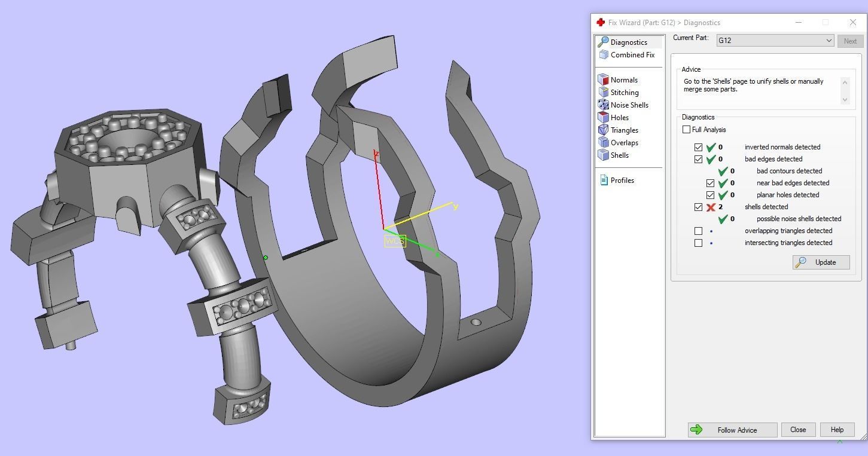Screen dimensions: 868x456
Task: Click the Next button
Action: (850, 41)
